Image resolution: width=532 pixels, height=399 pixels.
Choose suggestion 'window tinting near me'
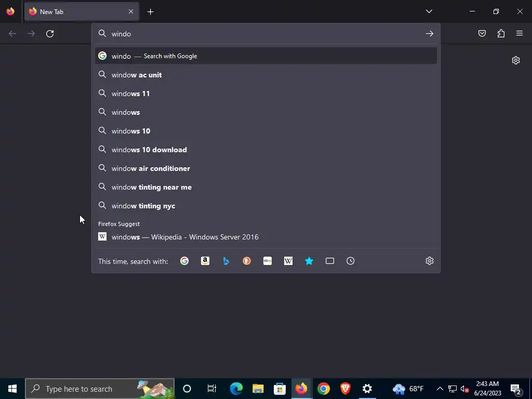(266, 187)
